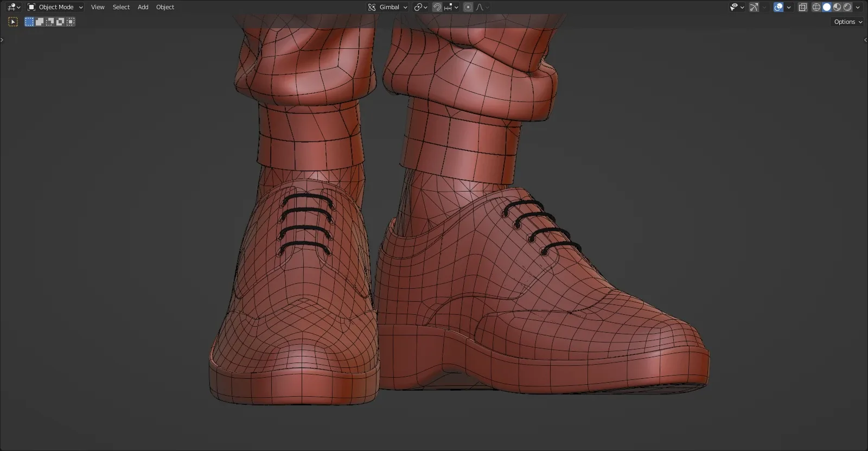Choose Intersect selection mode icon
This screenshot has width=868, height=451.
tap(71, 22)
